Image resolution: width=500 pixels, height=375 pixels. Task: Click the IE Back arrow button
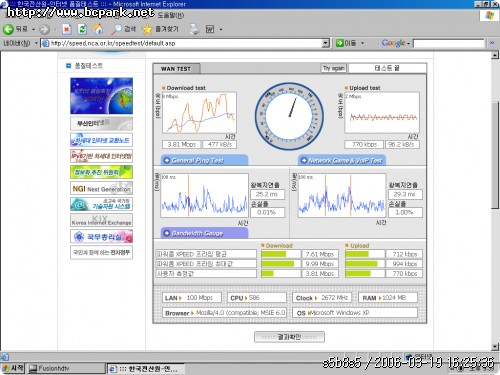point(8,29)
